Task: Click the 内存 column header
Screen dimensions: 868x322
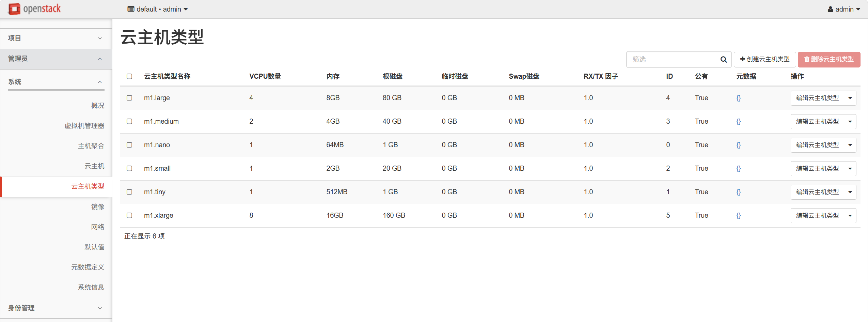Action: 333,76
